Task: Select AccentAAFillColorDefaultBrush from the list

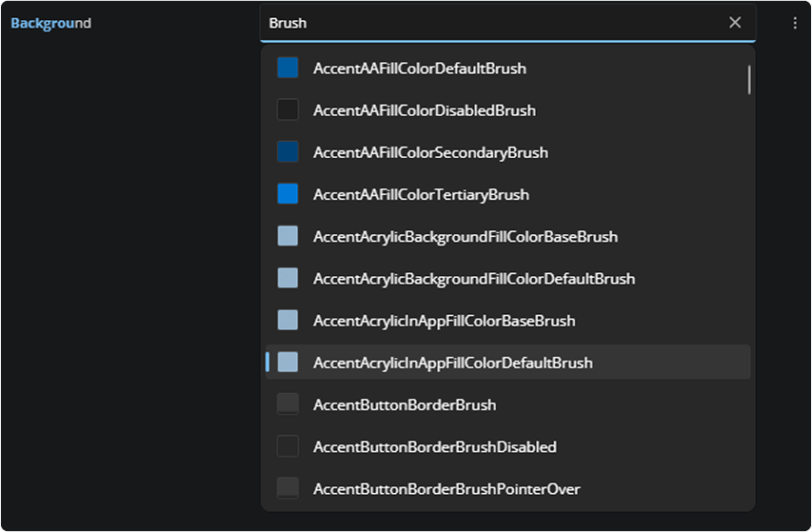Action: coord(507,68)
